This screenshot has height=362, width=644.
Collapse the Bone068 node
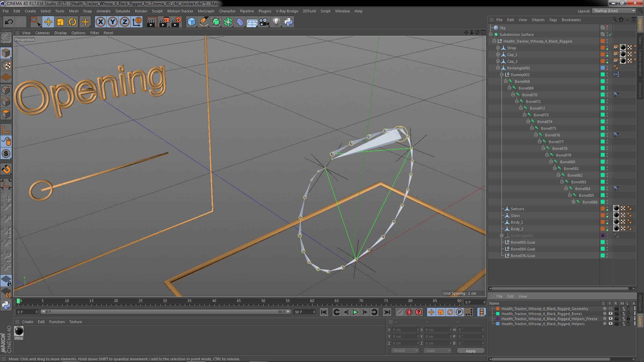(505, 81)
